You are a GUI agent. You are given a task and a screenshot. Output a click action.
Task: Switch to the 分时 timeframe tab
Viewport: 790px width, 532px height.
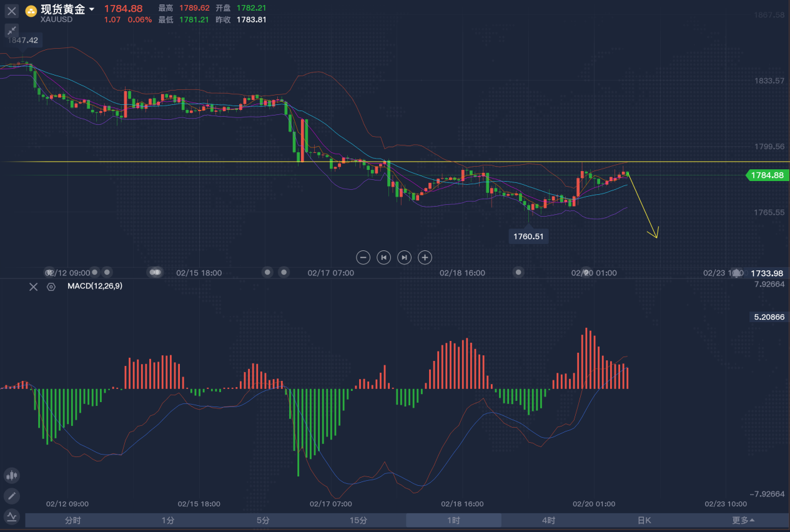coord(72,520)
